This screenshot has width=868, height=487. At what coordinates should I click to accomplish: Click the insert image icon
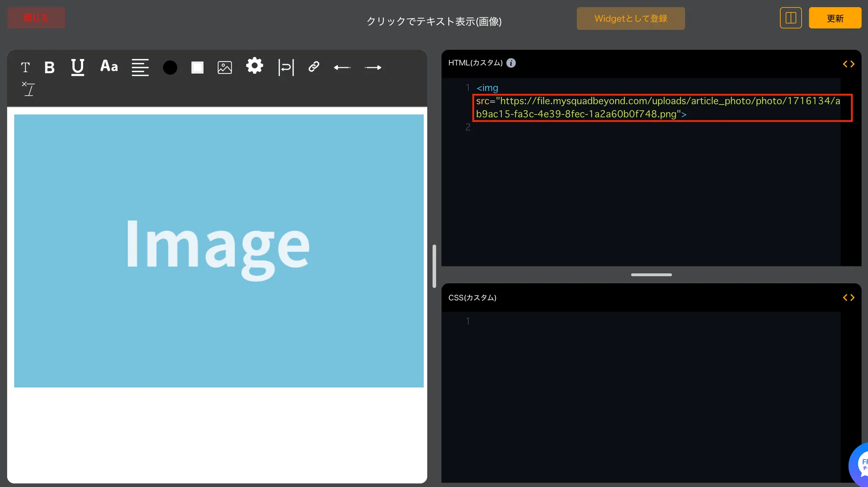pyautogui.click(x=225, y=67)
